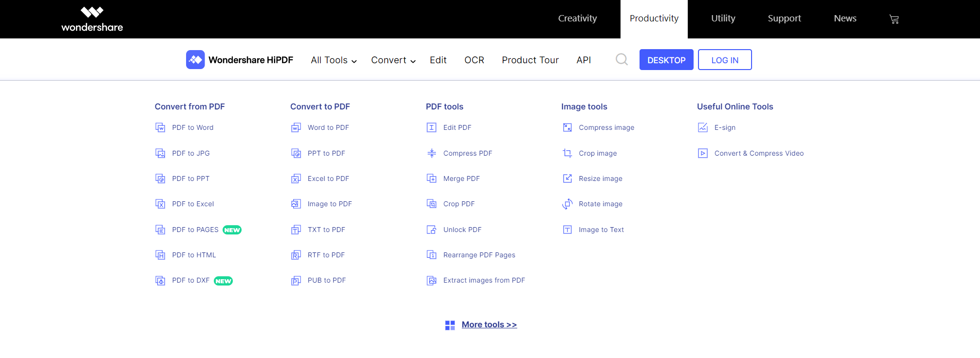This screenshot has width=980, height=358.
Task: Click the Wondershare logo
Action: coord(92,19)
